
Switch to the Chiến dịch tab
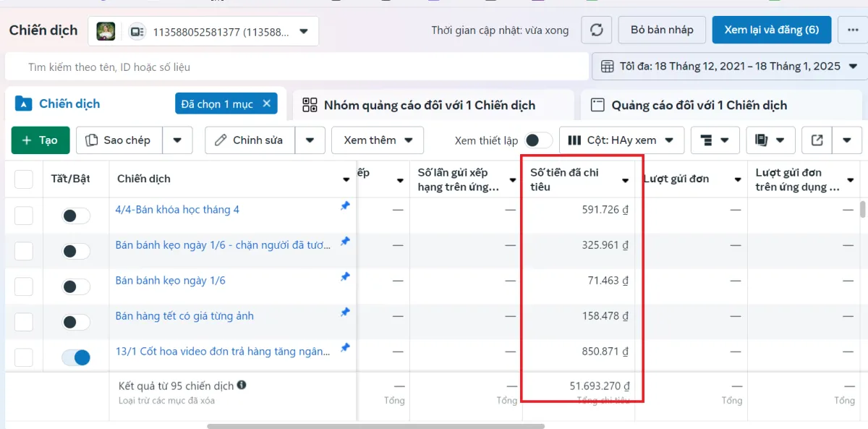69,104
